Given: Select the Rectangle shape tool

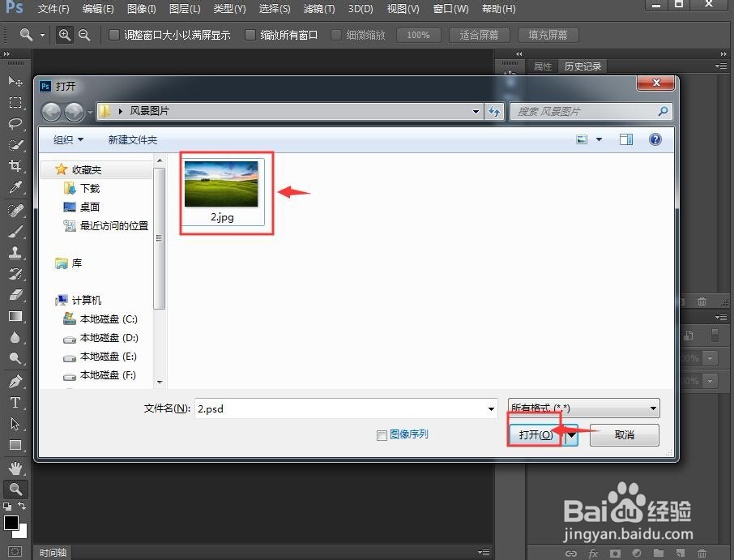Looking at the screenshot, I should (x=15, y=445).
